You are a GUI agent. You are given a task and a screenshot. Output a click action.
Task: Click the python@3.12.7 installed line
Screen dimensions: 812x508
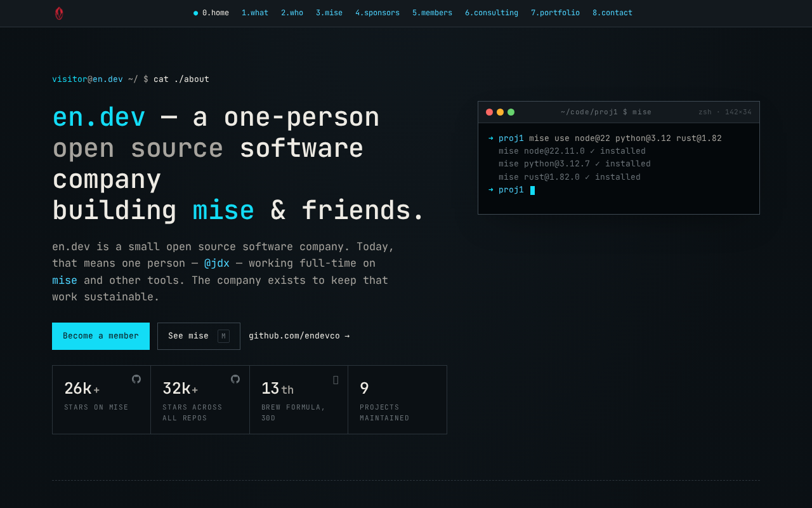575,164
